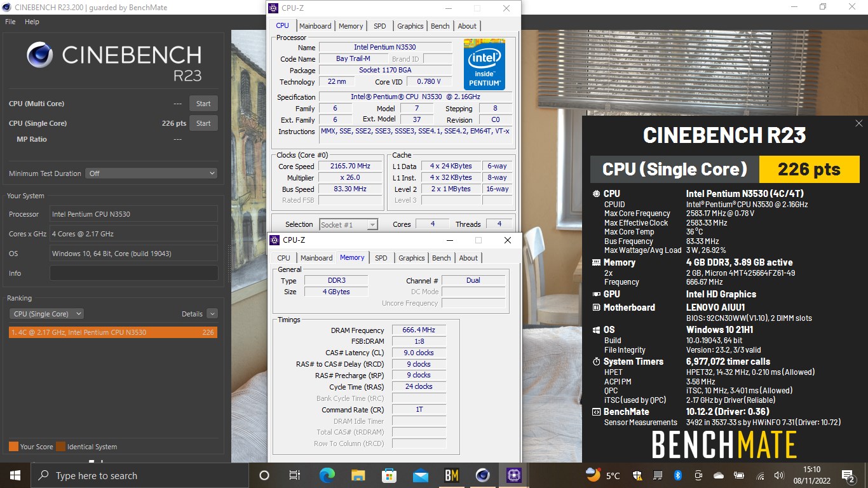Open the Minimum Test Duration dropdown
The height and width of the screenshot is (488, 868).
point(152,173)
